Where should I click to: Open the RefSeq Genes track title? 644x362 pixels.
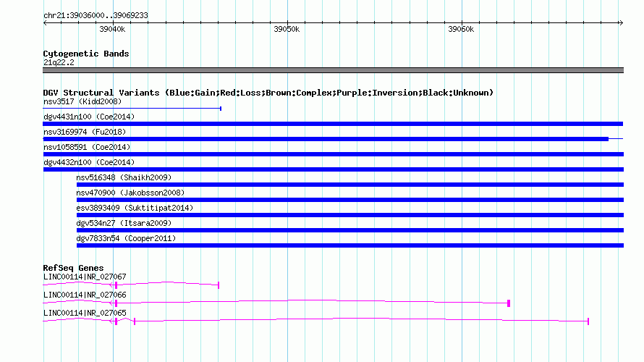point(73,268)
